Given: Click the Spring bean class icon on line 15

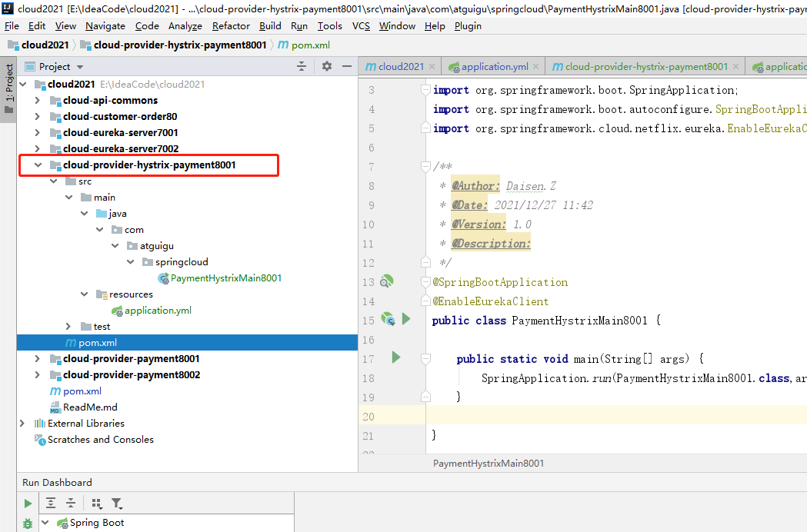Looking at the screenshot, I should click(x=388, y=320).
